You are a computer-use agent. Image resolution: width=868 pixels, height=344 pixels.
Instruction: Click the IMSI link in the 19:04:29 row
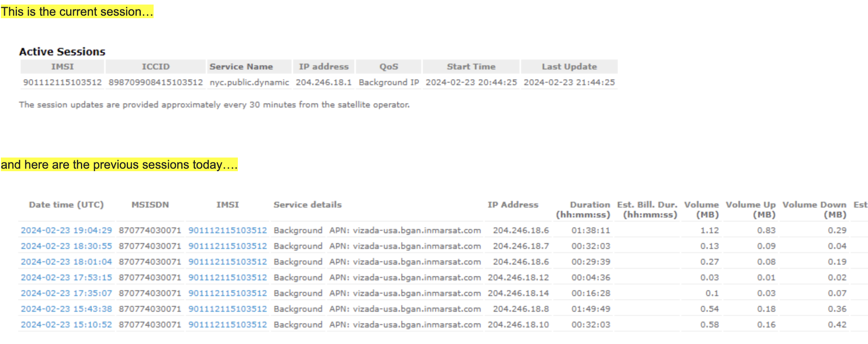pyautogui.click(x=228, y=230)
